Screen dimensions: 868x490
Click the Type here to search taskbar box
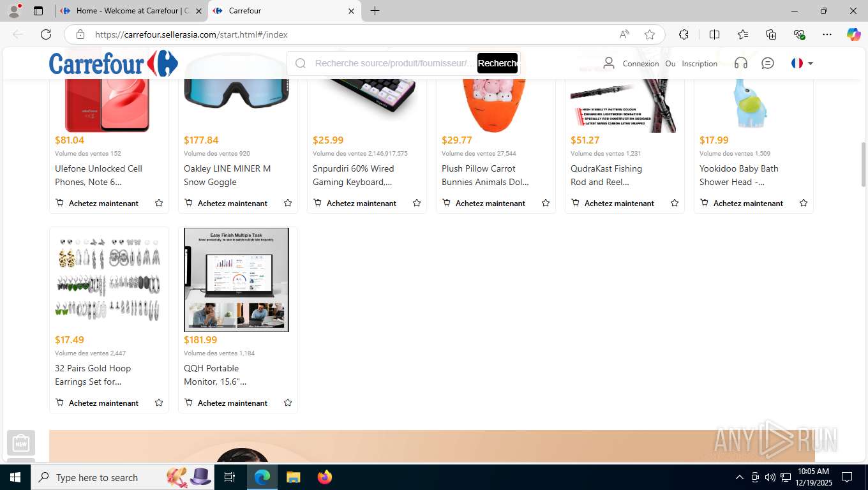click(x=121, y=477)
